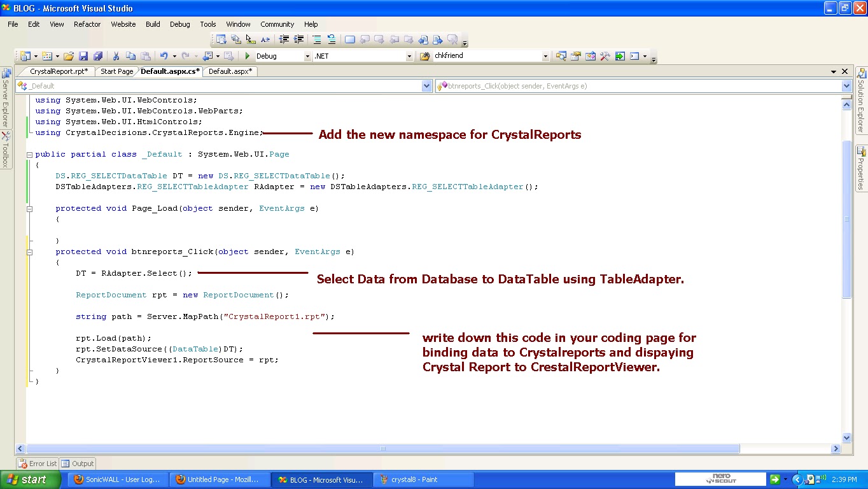Toggle a bookmark on current line
The width and height of the screenshot is (868, 489).
[x=350, y=39]
